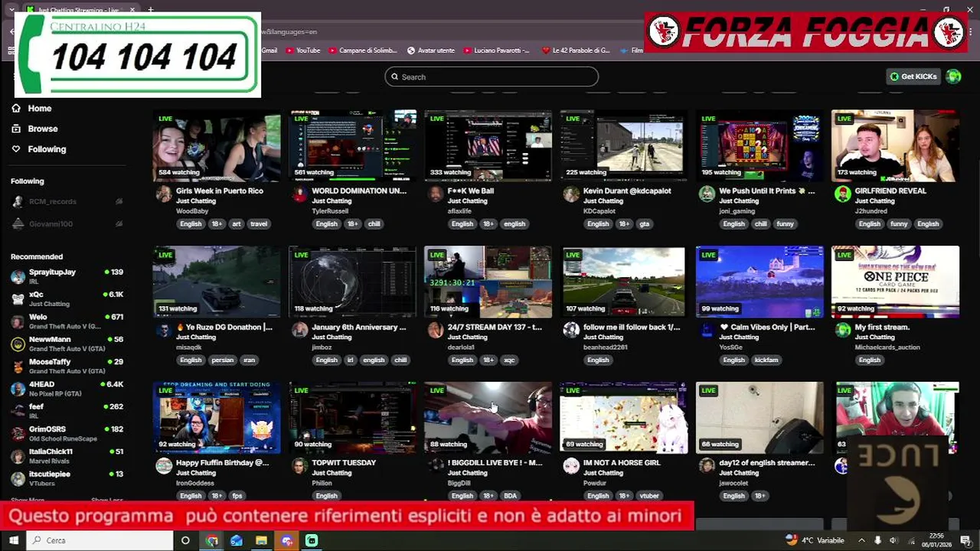Open Chrome's tab search dropdown arrow
The width and height of the screenshot is (980, 551).
click(11, 10)
